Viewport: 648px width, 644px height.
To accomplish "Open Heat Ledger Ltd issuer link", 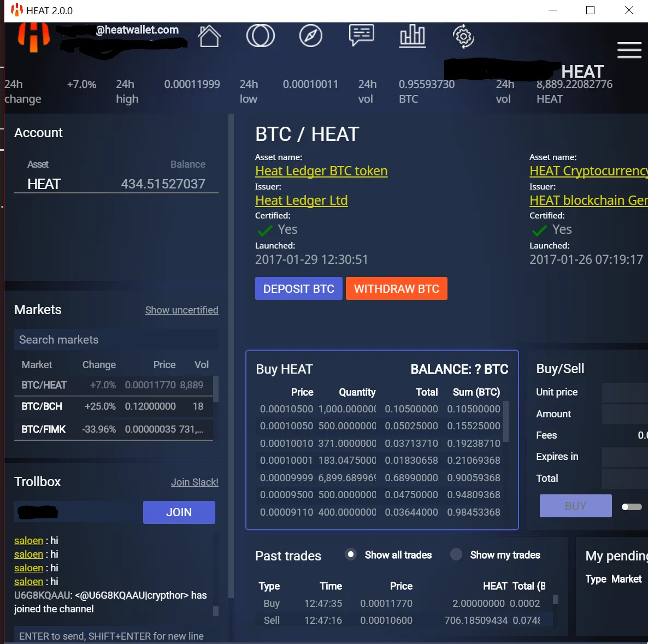I will 301,200.
